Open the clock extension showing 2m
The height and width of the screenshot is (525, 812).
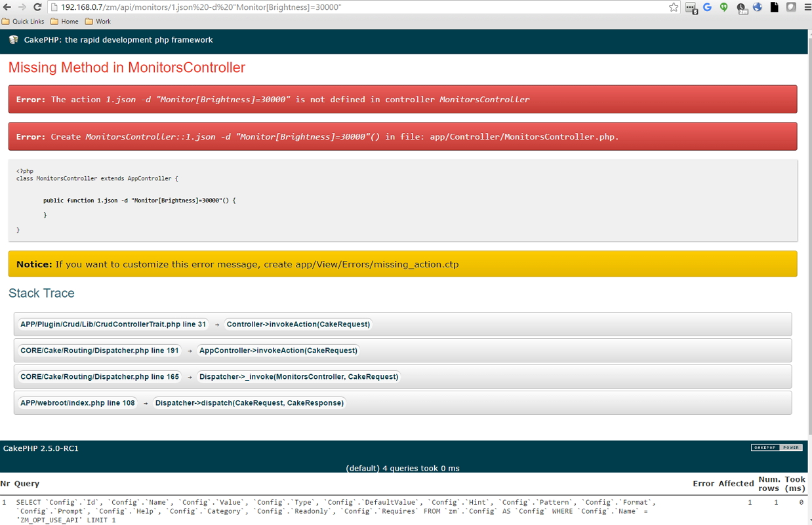tap(741, 8)
